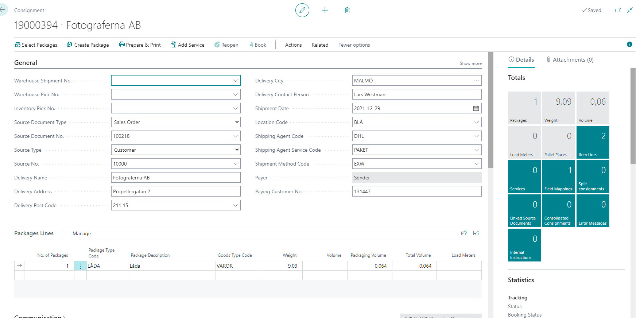Open the Manage menu in Packages Lines

point(82,233)
